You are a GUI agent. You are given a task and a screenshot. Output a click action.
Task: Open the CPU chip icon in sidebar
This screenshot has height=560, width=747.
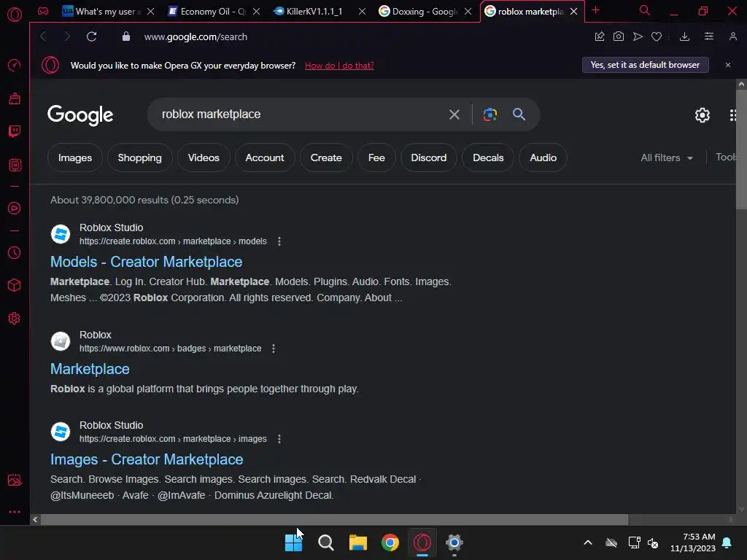[15, 165]
